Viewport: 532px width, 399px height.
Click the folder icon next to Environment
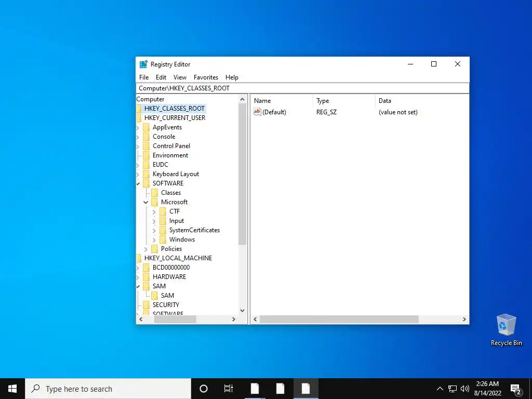click(146, 155)
